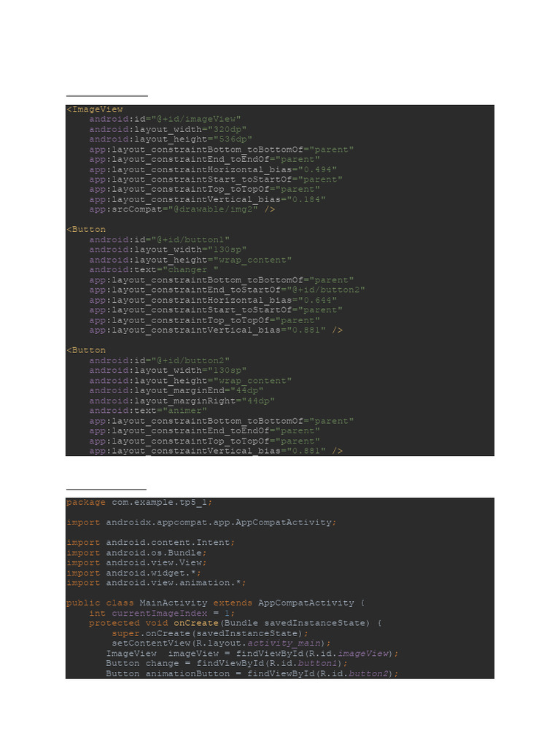
Task: Click the "<ImageView" opening tag line
Action: pos(95,109)
